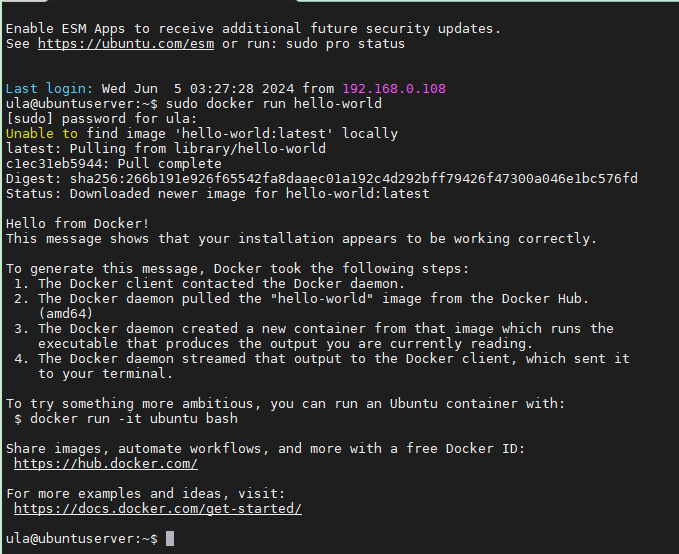Click the command 'sudo docker run hello-world'

[x=274, y=104]
